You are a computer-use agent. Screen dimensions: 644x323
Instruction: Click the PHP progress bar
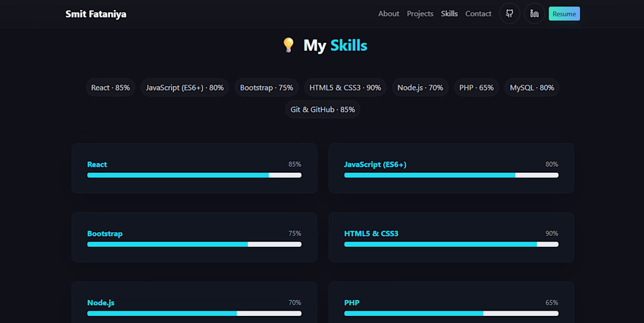(451, 314)
